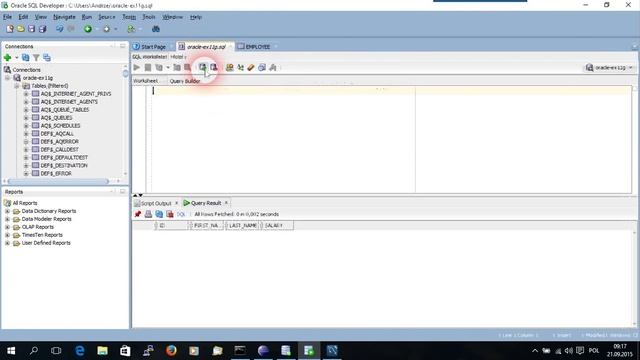Click the Forward navigation icon

click(107, 29)
